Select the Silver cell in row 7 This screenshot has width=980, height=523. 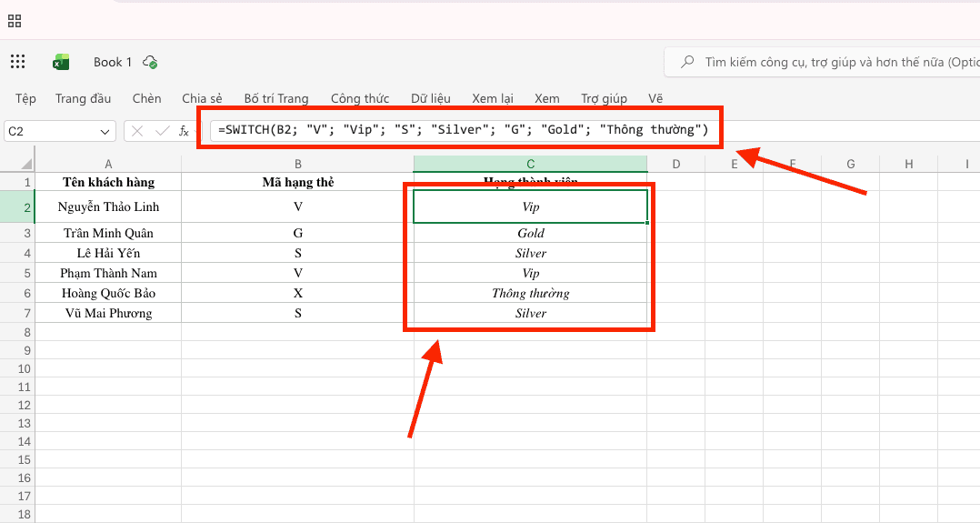(530, 313)
